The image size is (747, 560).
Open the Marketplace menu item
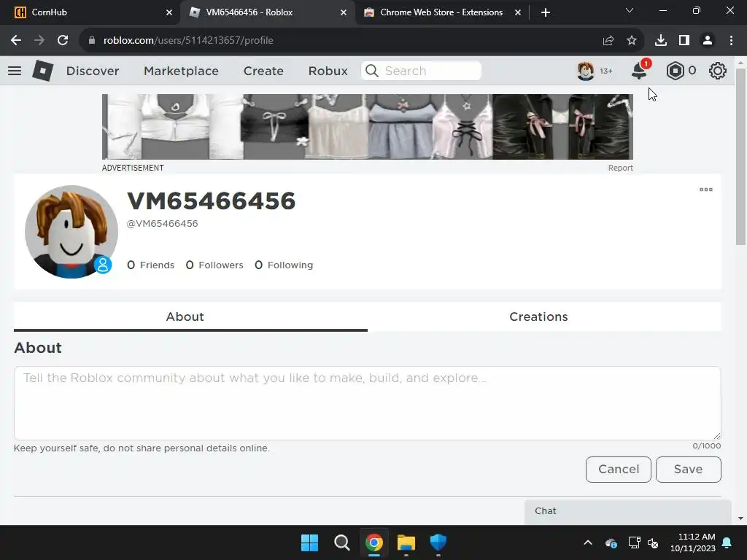tap(181, 71)
